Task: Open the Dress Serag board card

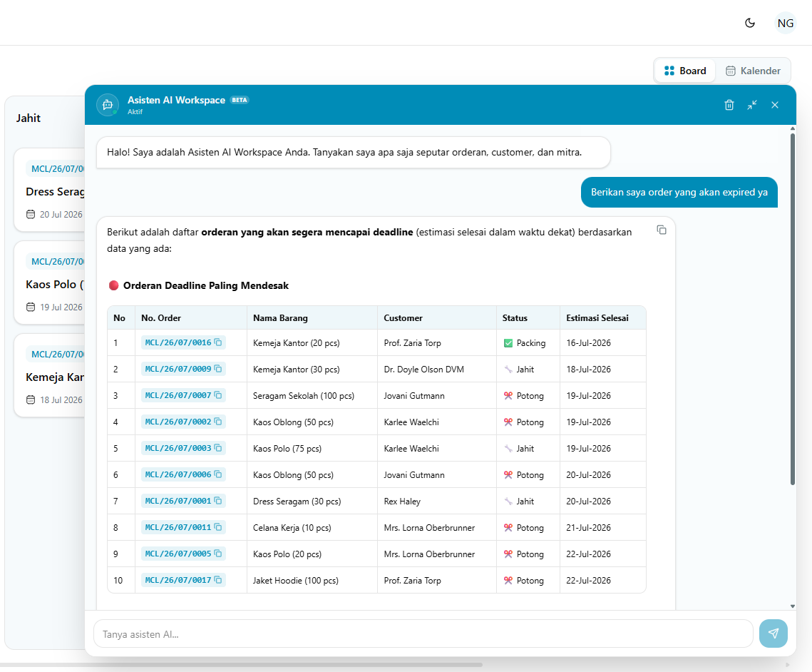Action: (x=50, y=190)
